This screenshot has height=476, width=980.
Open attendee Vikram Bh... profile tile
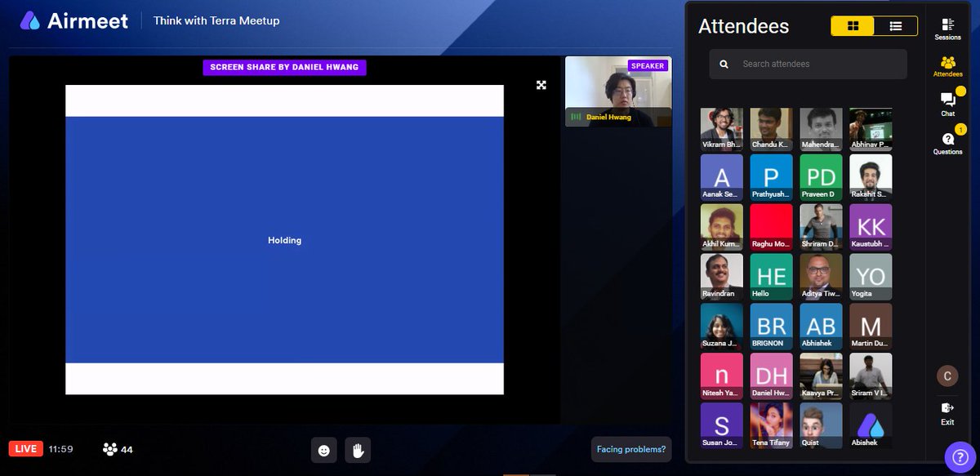(x=722, y=129)
